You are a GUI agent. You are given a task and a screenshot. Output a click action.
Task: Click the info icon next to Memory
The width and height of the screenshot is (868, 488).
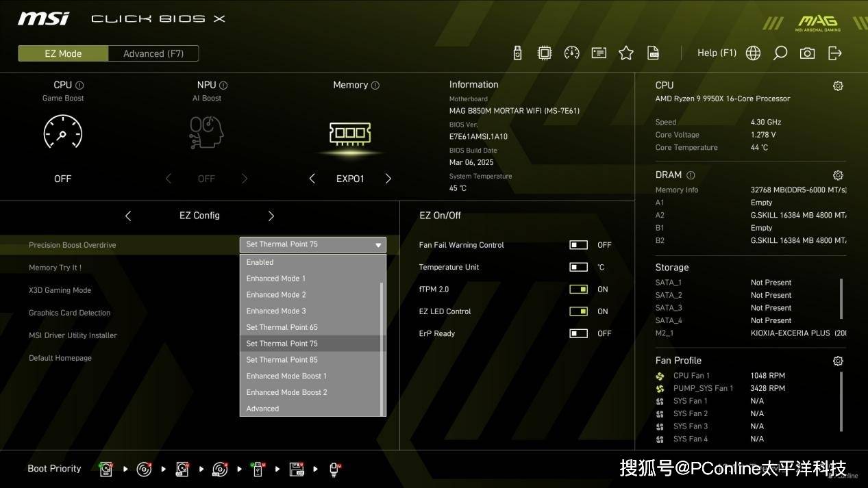pyautogui.click(x=375, y=86)
